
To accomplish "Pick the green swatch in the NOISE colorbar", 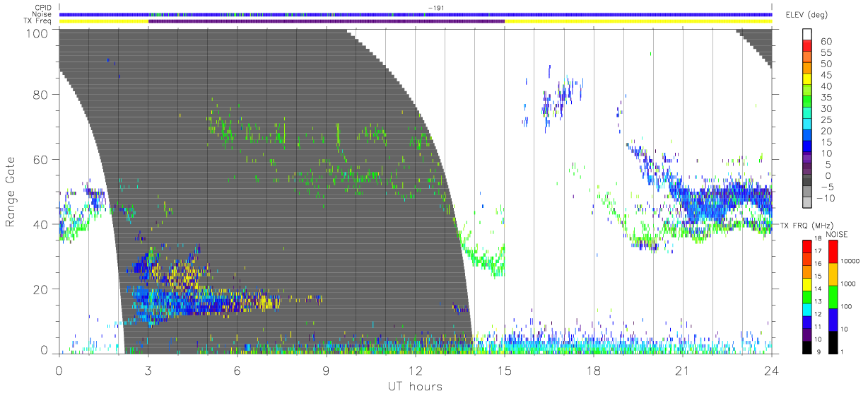I will pos(833,296).
